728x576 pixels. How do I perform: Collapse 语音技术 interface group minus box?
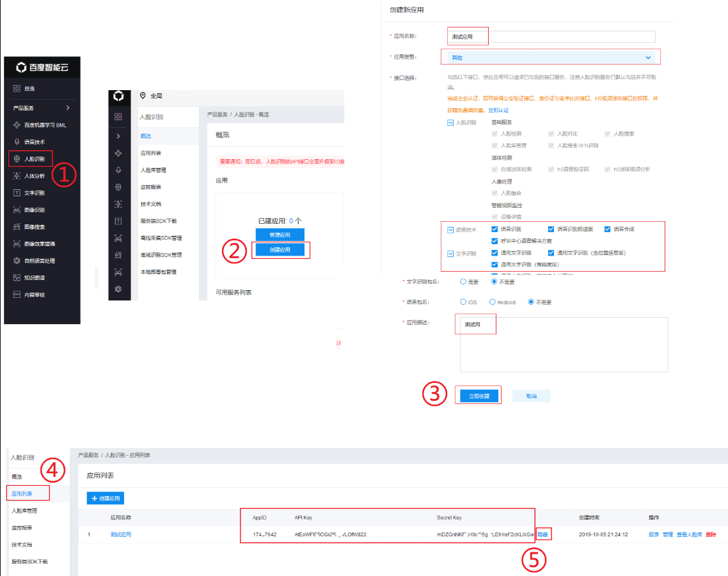coord(450,230)
